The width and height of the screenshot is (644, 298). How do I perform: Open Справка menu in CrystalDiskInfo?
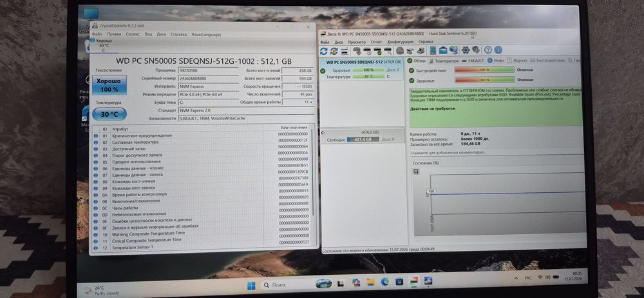(178, 34)
